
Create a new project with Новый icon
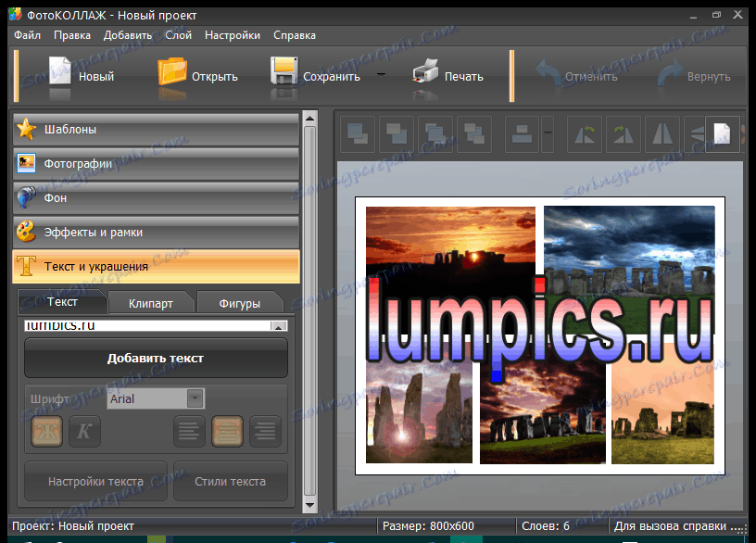pyautogui.click(x=60, y=71)
